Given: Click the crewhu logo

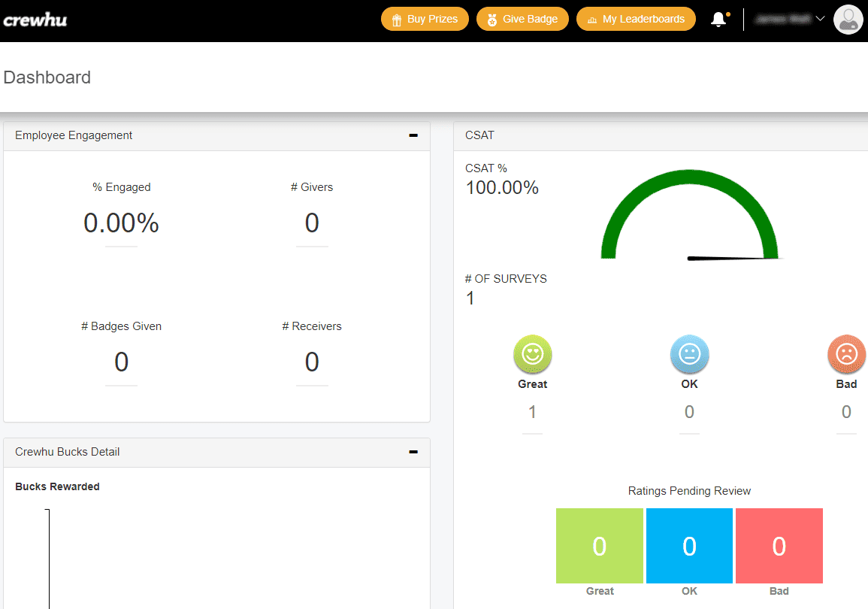Looking at the screenshot, I should [x=35, y=20].
